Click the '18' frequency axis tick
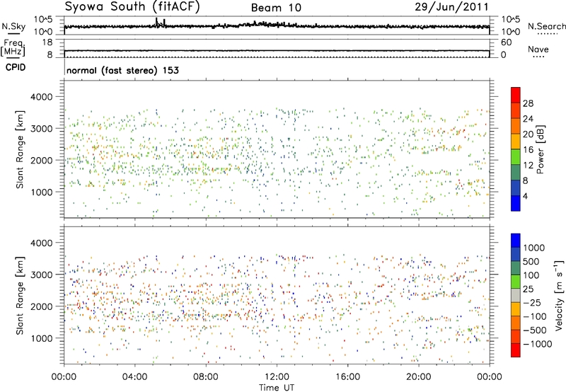Image resolution: width=566 pixels, height=392 pixels. tap(47, 42)
